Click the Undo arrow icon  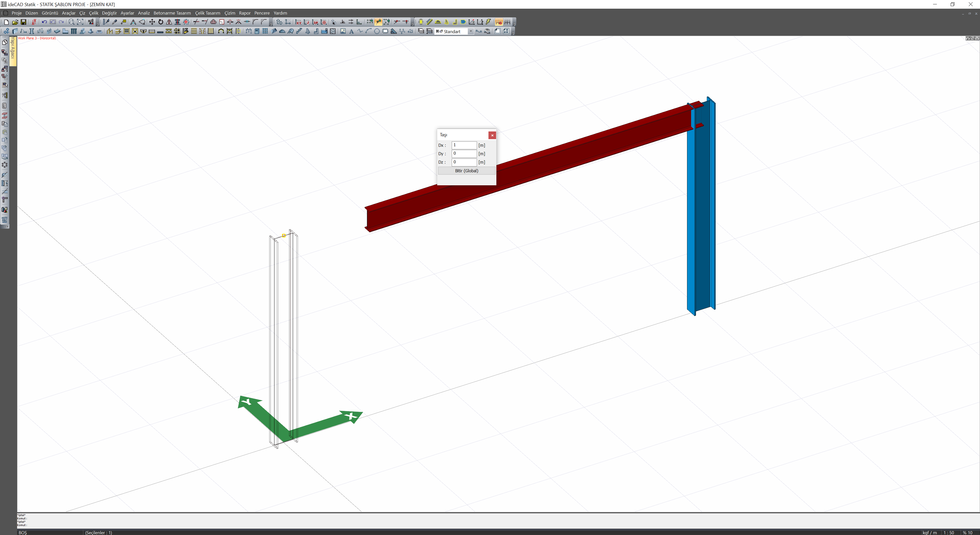(44, 22)
